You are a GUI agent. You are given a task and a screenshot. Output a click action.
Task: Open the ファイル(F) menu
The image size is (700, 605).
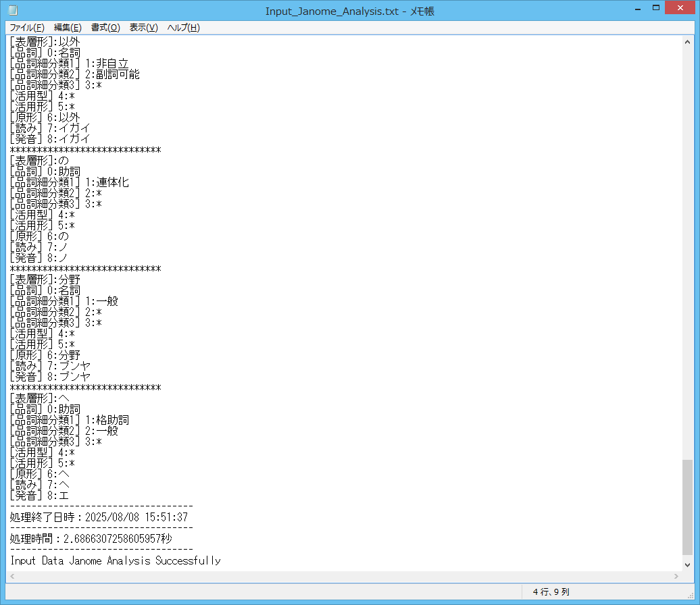[27, 28]
